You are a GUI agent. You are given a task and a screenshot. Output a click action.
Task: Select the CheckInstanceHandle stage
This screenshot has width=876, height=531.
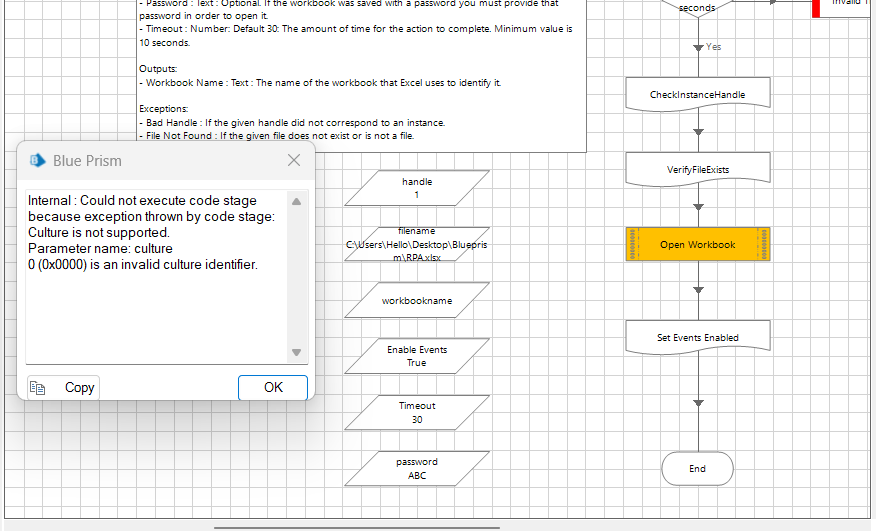(698, 94)
